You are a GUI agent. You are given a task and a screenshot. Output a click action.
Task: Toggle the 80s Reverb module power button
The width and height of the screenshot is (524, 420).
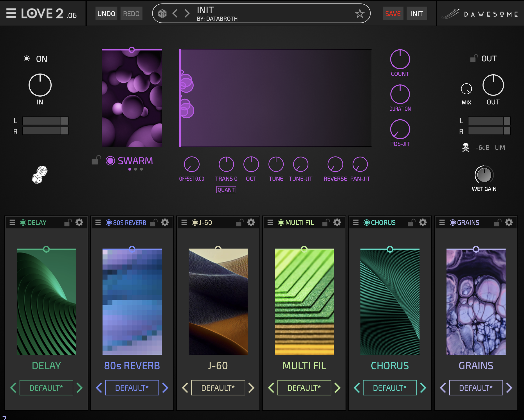(109, 222)
